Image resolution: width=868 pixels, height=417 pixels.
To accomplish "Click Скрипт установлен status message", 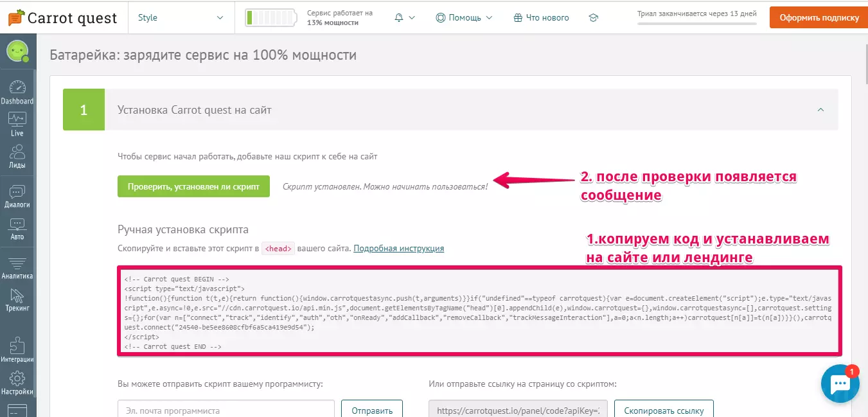I will 385,186.
